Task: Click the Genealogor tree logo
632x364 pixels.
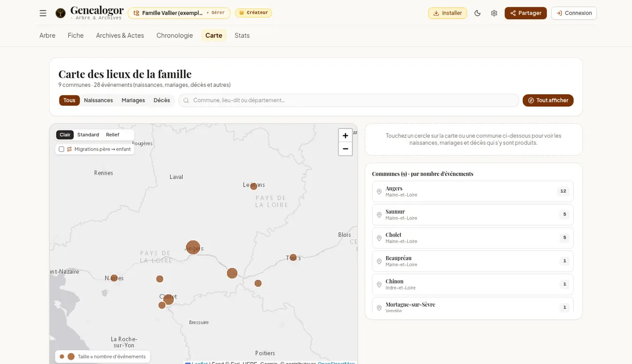Action: (61, 13)
